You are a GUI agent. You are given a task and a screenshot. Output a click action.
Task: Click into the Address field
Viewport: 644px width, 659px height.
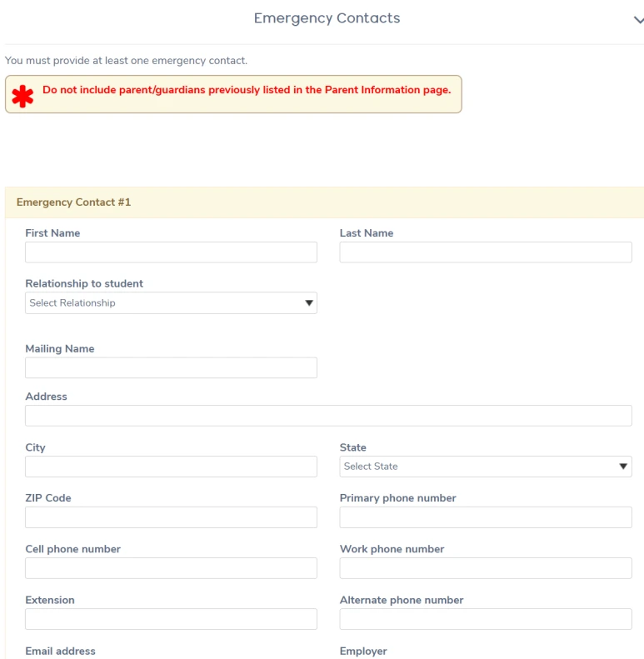328,416
